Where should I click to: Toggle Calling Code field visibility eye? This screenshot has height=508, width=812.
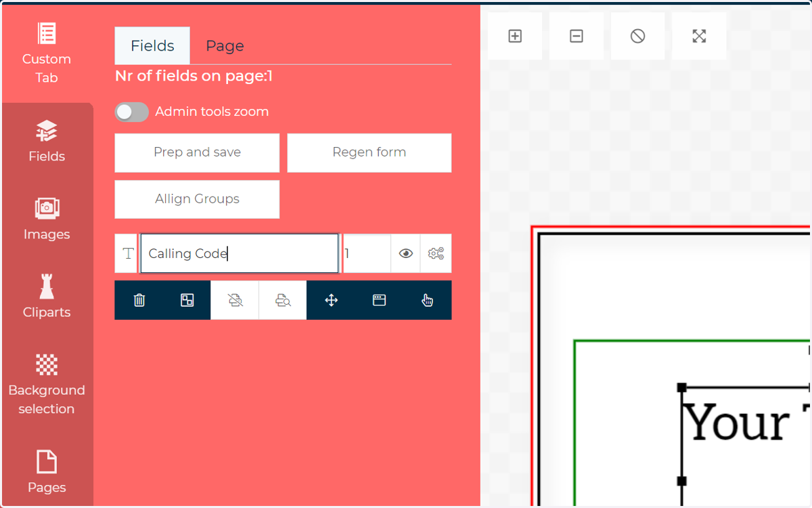[406, 253]
